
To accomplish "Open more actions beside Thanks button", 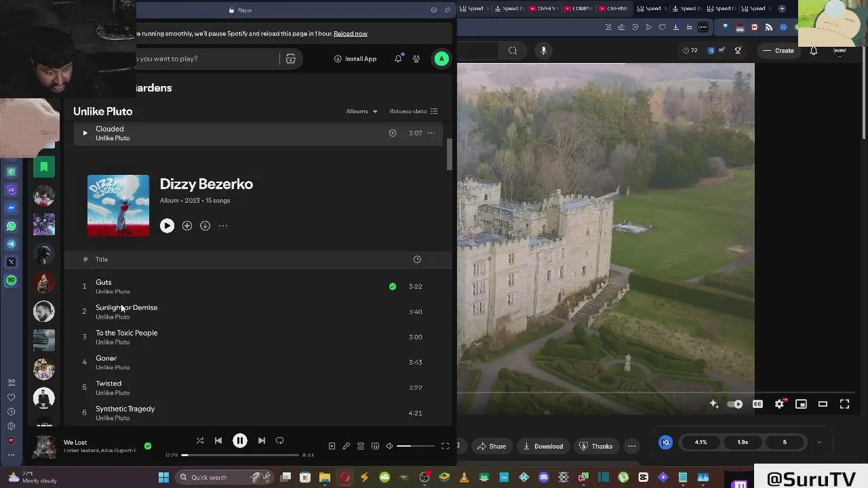I will [632, 446].
